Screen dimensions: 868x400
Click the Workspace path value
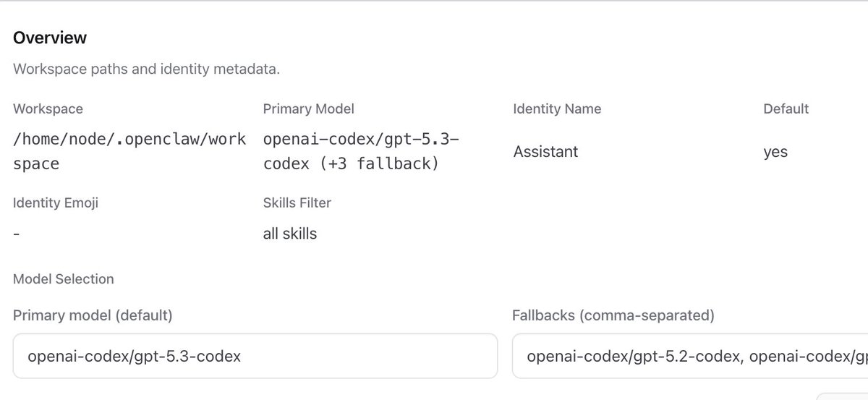point(130,151)
